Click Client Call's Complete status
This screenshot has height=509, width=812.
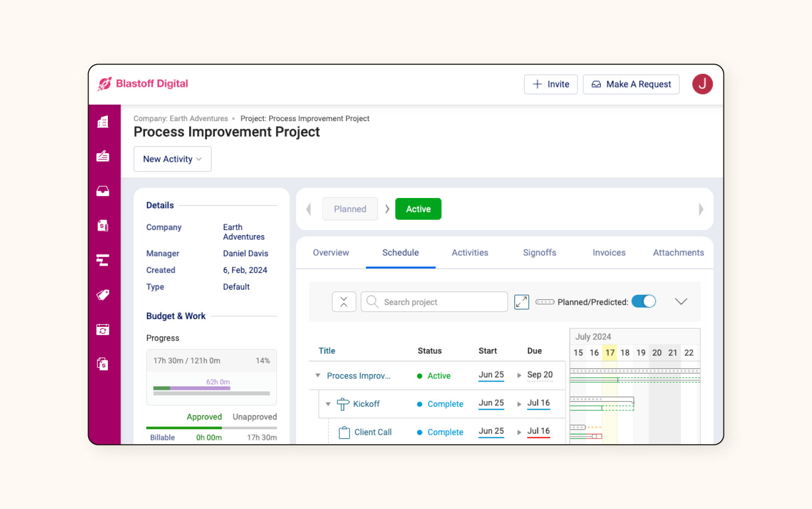coord(440,432)
